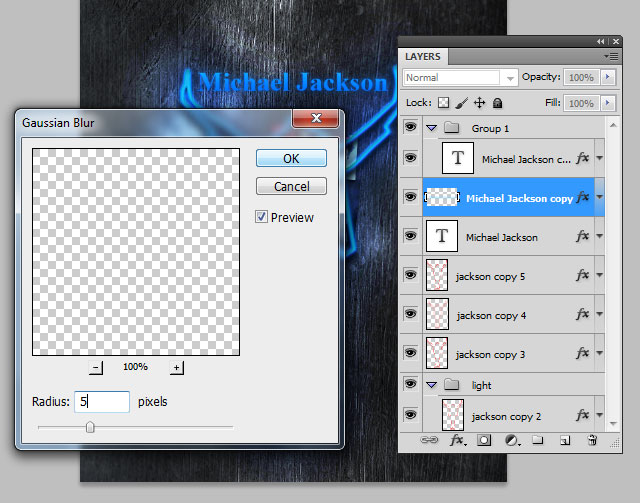Select jackson copy 4 layer name

click(x=491, y=316)
